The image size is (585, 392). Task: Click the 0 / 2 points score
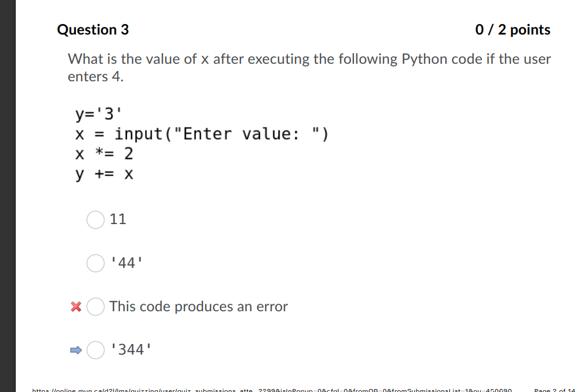[513, 30]
